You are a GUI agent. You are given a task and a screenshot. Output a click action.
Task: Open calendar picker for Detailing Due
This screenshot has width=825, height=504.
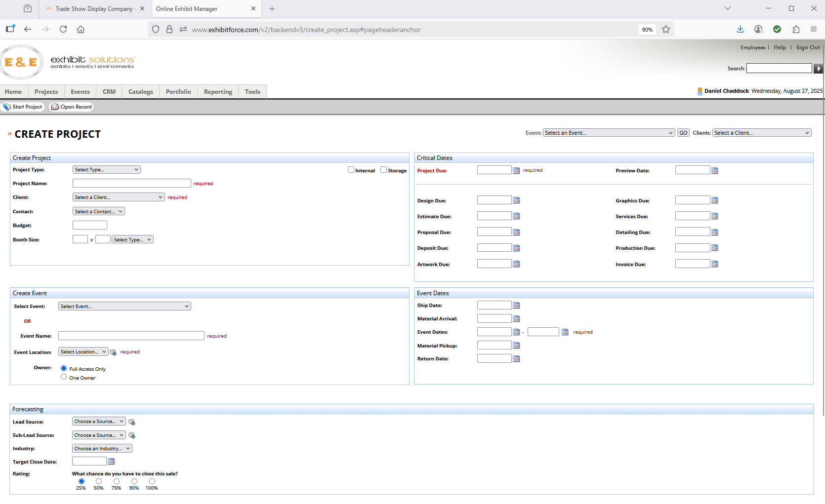pyautogui.click(x=714, y=232)
